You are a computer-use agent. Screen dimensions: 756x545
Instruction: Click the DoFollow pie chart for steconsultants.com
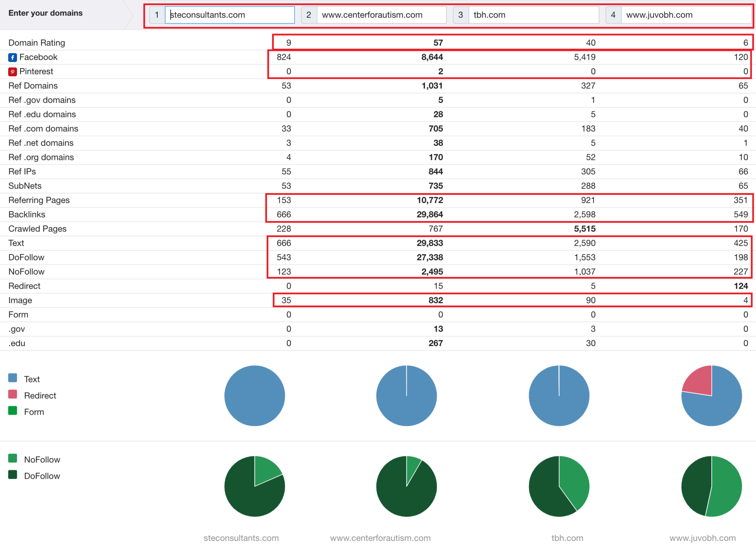255,486
